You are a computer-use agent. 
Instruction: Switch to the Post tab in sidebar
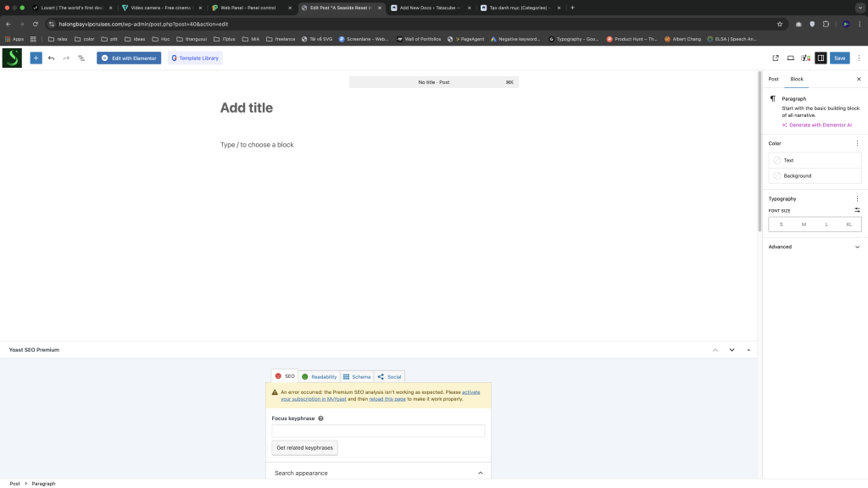tap(773, 79)
